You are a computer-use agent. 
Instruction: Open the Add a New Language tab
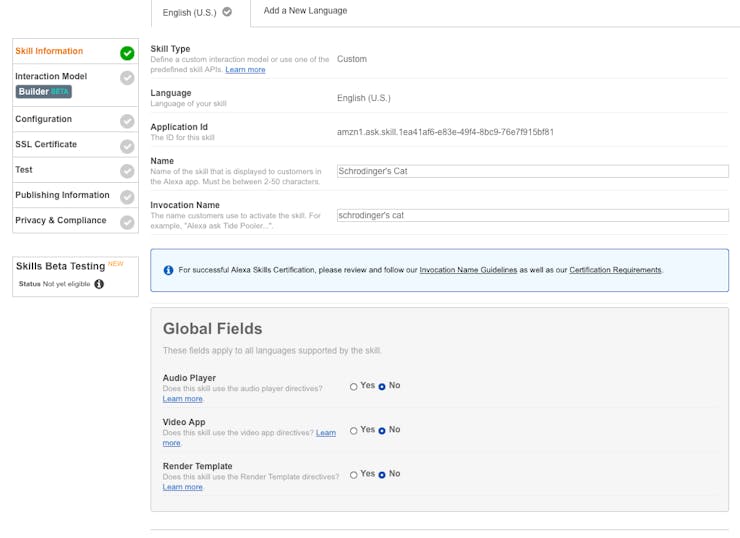click(x=305, y=10)
